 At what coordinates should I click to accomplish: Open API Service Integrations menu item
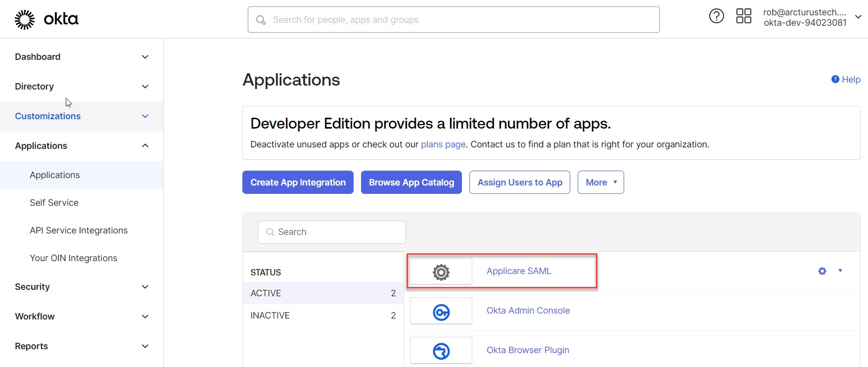click(x=79, y=230)
